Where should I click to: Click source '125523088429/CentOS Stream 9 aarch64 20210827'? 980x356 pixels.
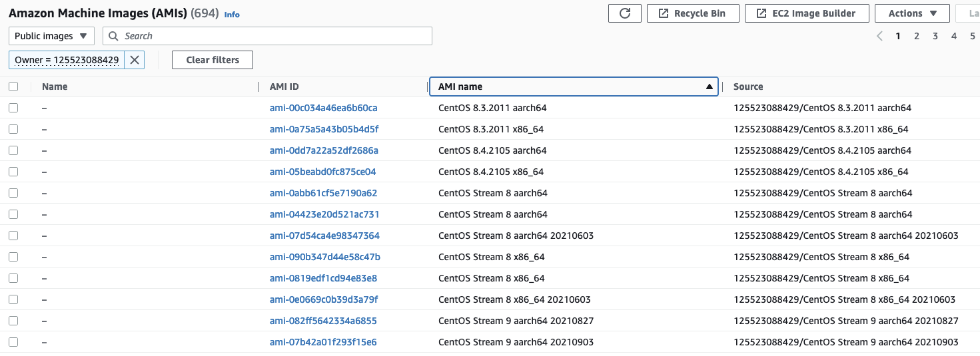(846, 321)
